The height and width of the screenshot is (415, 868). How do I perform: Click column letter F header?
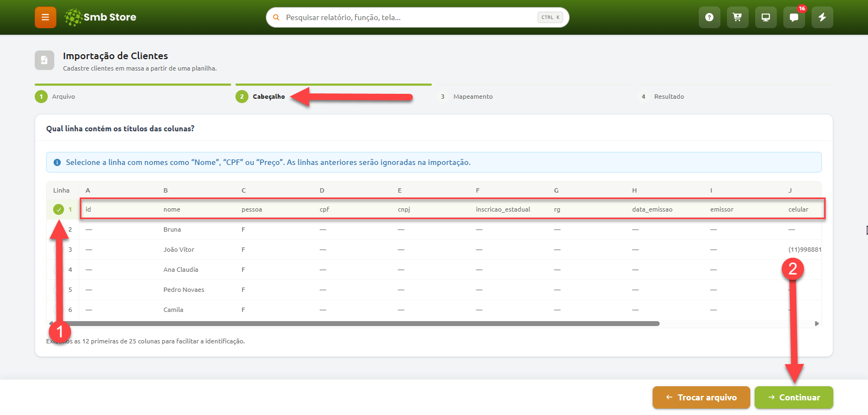tap(477, 190)
